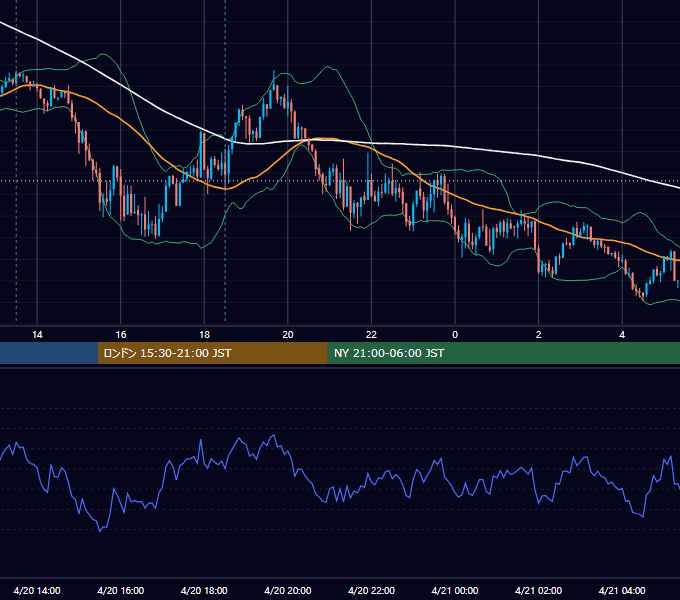Click the "14" label on the price chart time axis
Viewport: 680px width, 600px height.
point(37,335)
